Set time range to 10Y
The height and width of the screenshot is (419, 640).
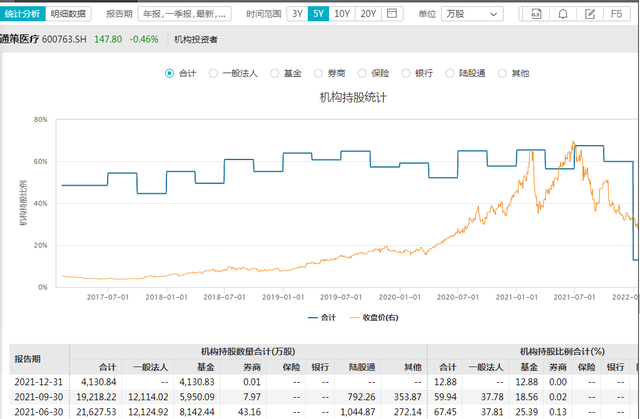(342, 15)
